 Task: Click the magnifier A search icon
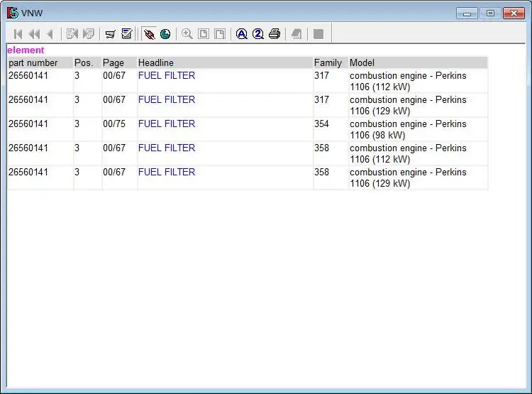pos(242,34)
